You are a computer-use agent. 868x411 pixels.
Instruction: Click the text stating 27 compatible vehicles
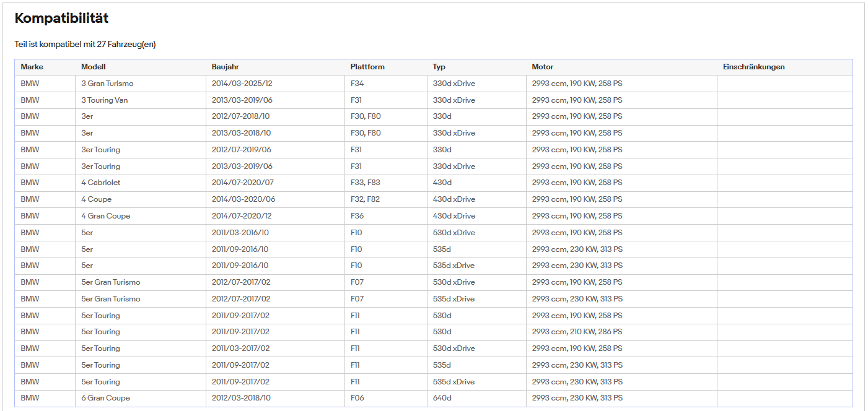coord(85,45)
